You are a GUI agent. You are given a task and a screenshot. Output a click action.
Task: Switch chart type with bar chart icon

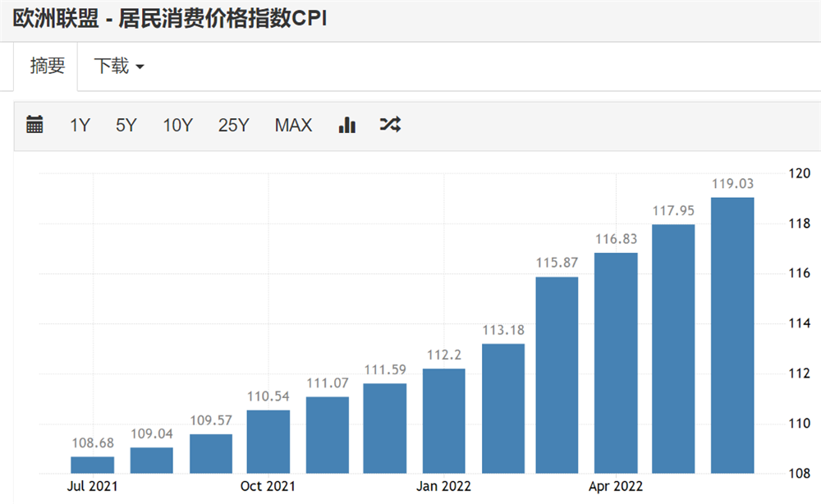click(347, 125)
